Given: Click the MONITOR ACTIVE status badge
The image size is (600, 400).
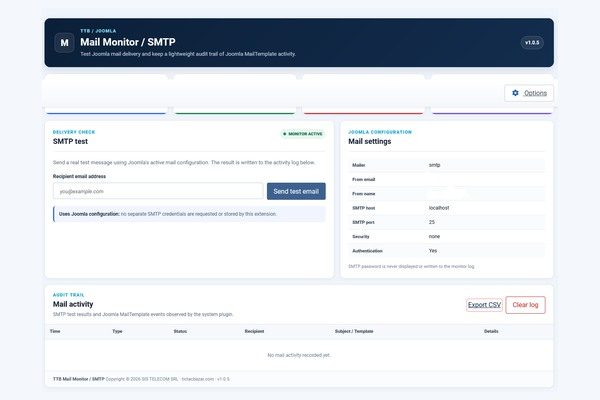Looking at the screenshot, I should (303, 134).
